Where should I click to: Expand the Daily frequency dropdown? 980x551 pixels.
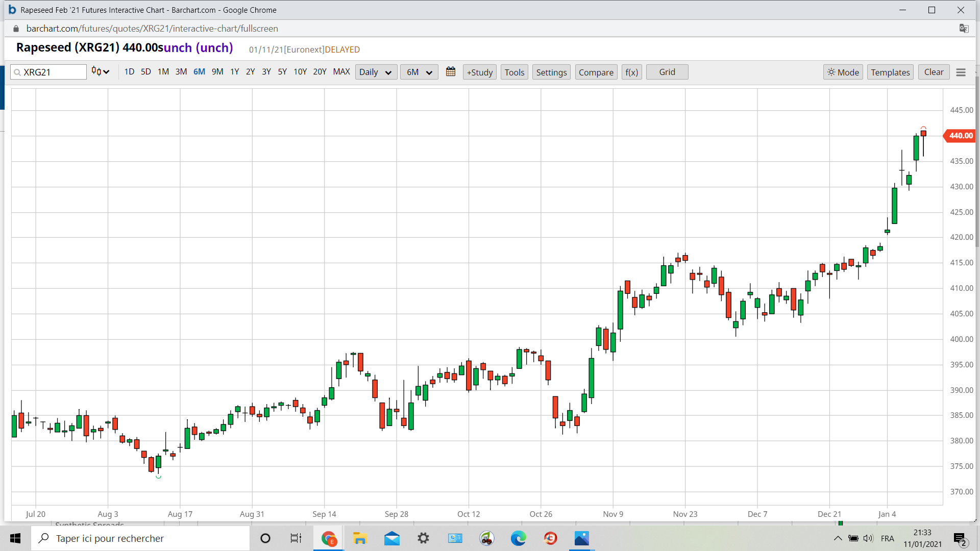[x=376, y=72]
